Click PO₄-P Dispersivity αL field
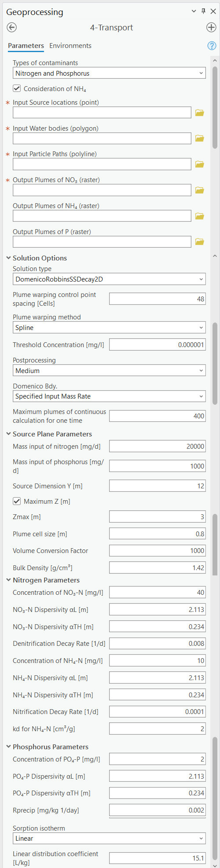The image size is (220, 868). tap(158, 776)
